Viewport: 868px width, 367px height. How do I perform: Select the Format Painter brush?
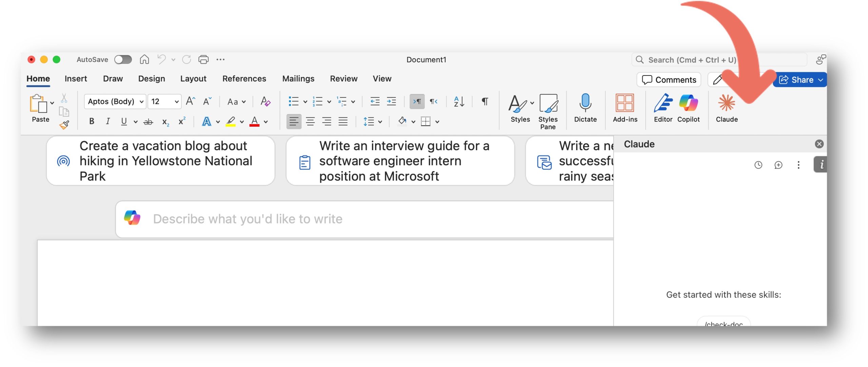pyautogui.click(x=64, y=125)
